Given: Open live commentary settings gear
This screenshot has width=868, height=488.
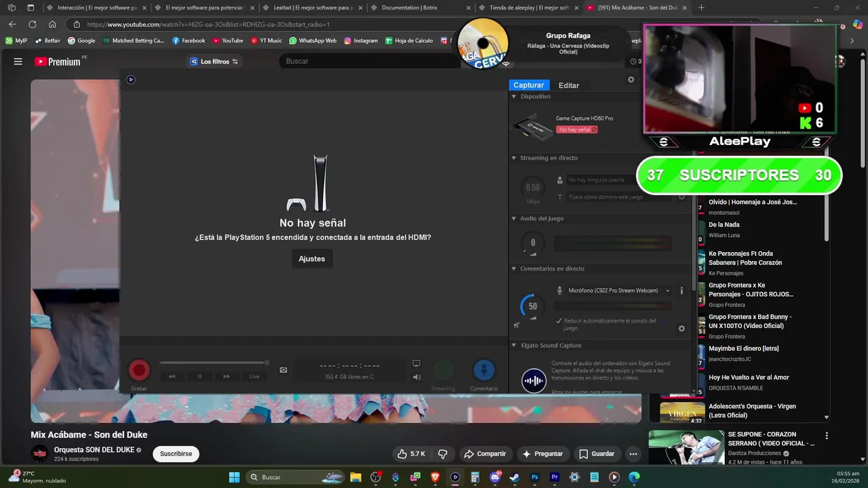Looking at the screenshot, I should (682, 329).
